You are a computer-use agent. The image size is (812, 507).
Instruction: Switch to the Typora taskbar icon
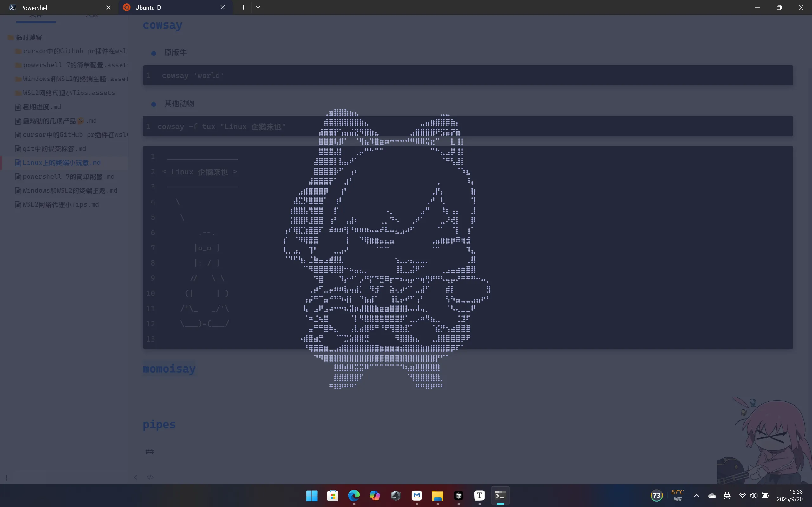point(479,496)
